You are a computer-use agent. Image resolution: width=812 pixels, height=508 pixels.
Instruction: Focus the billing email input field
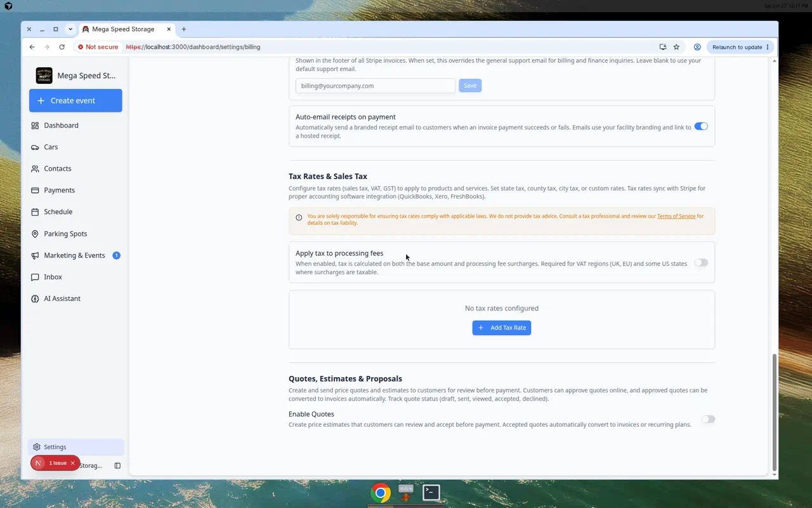pyautogui.click(x=376, y=86)
